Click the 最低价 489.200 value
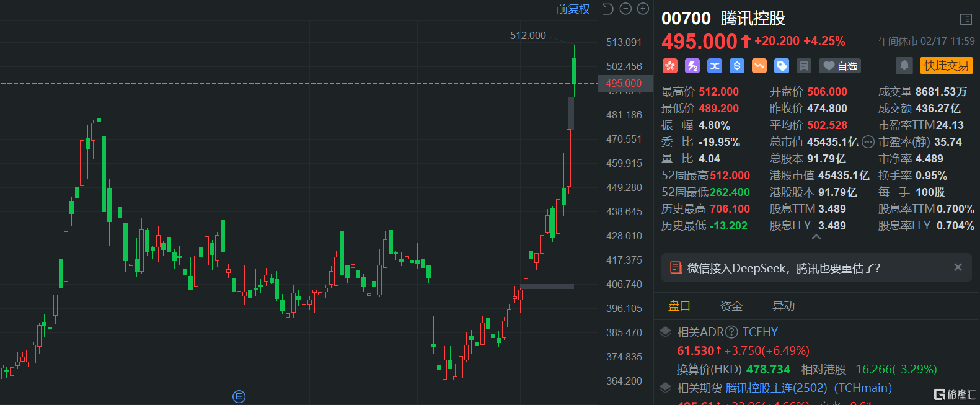The width and height of the screenshot is (980, 405). (718, 108)
